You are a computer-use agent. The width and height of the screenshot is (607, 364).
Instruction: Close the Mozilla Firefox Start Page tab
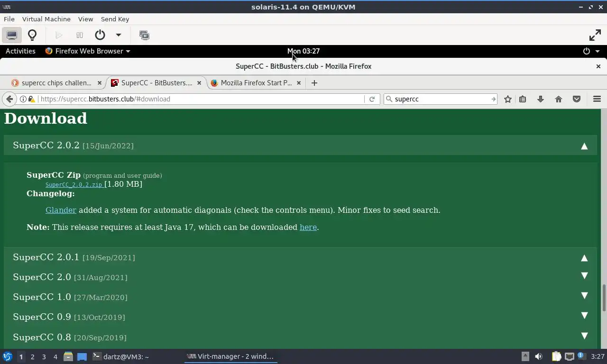(x=298, y=82)
